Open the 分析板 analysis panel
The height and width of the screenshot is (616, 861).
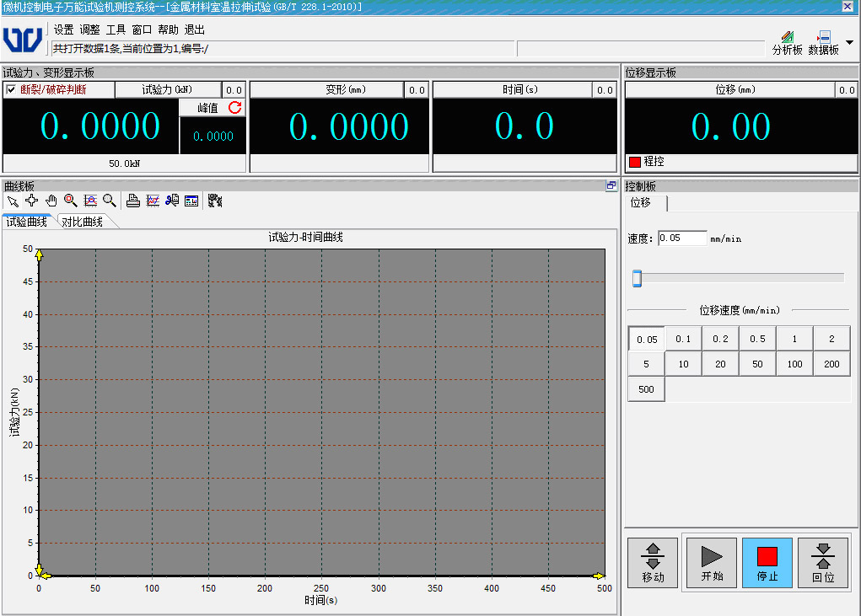click(787, 43)
